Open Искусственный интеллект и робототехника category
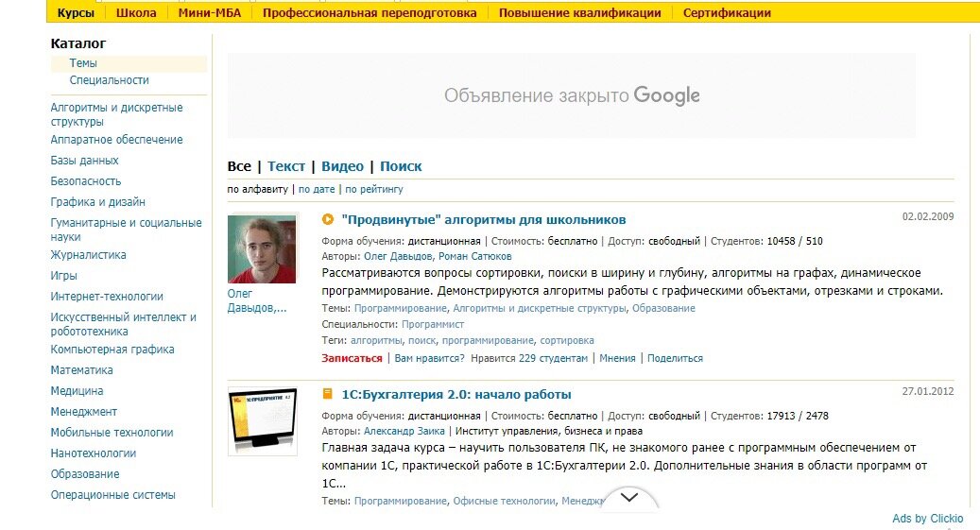This screenshot has width=980, height=530. (123, 324)
